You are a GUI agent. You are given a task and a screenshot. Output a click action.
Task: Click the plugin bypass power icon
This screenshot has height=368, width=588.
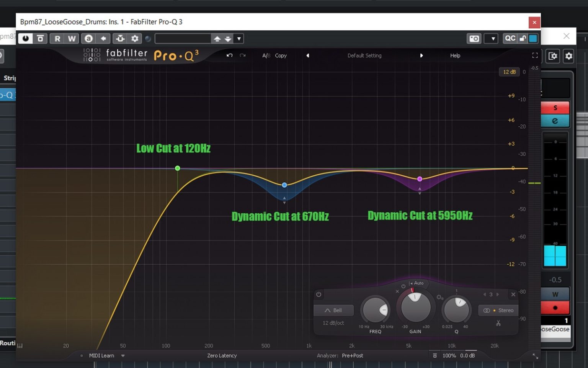pos(25,38)
